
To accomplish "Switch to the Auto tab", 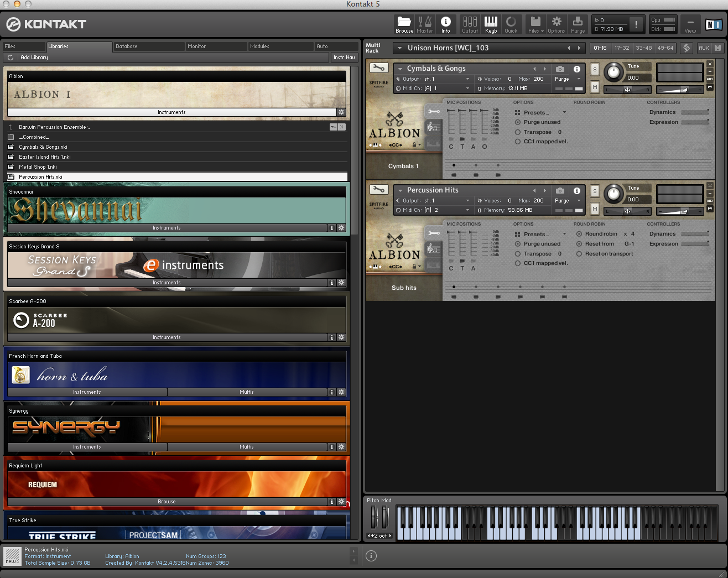I will coord(336,46).
